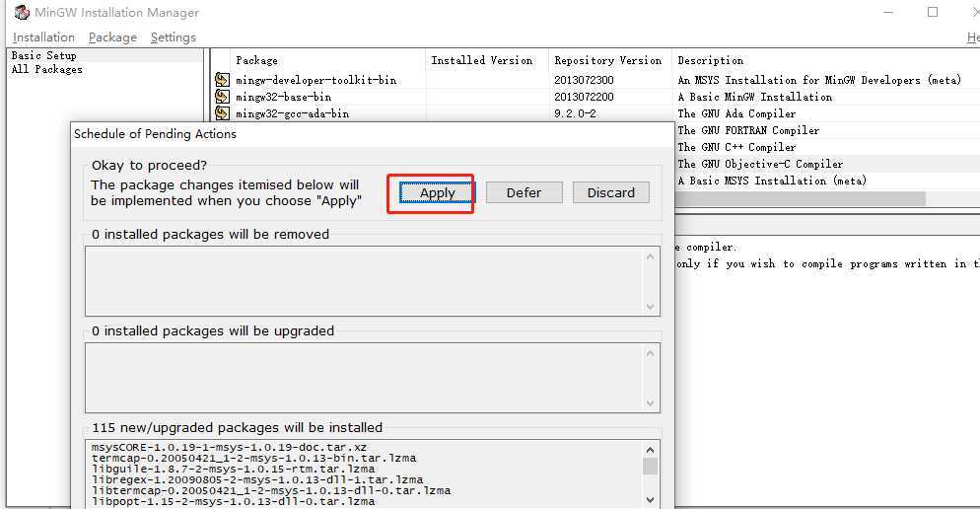The width and height of the screenshot is (980, 509).
Task: Click up arrow of new packages list
Action: pyautogui.click(x=650, y=450)
